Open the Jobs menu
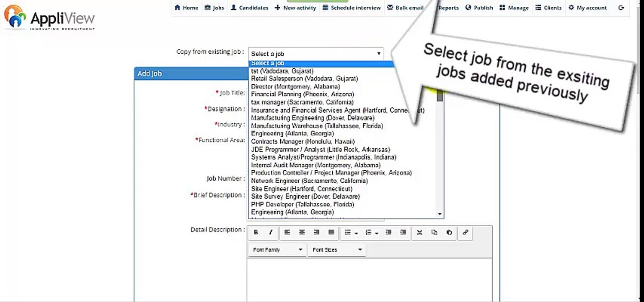The image size is (644, 302). click(214, 8)
